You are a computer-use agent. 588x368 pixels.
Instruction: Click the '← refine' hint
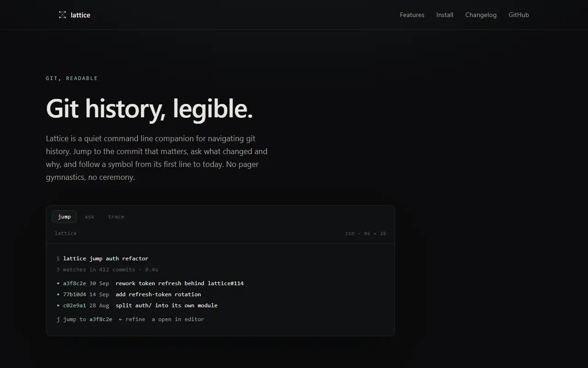pos(132,319)
